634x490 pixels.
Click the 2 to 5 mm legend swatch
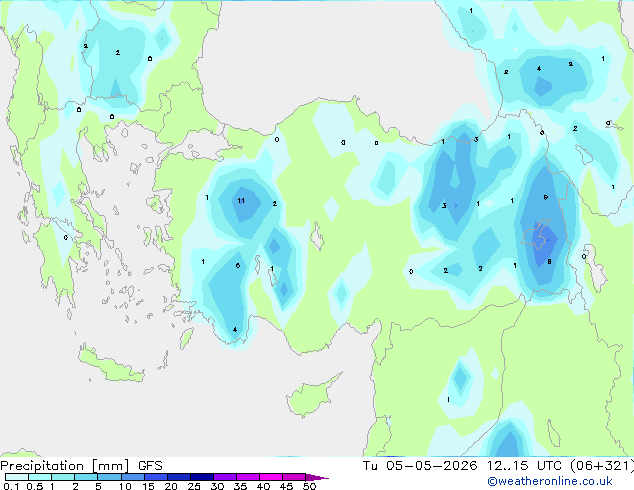[86, 477]
